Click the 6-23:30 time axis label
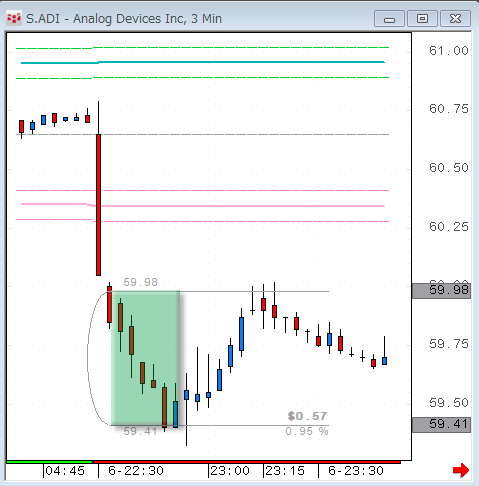Screen dimensions: 479x486 point(356,471)
